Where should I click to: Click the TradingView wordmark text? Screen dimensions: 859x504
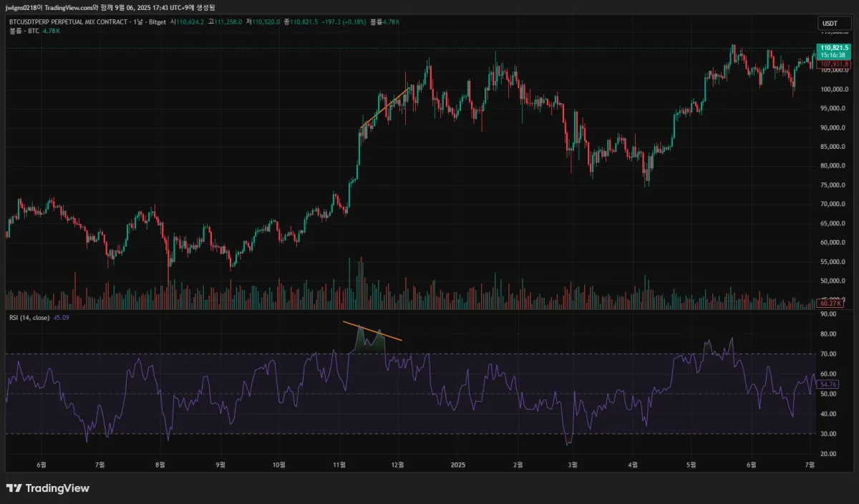pyautogui.click(x=57, y=488)
